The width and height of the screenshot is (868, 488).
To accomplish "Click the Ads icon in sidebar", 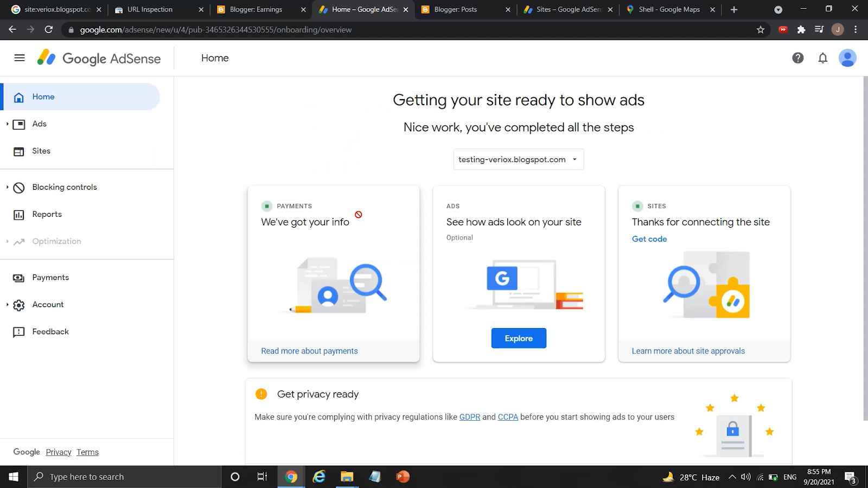I will point(19,124).
